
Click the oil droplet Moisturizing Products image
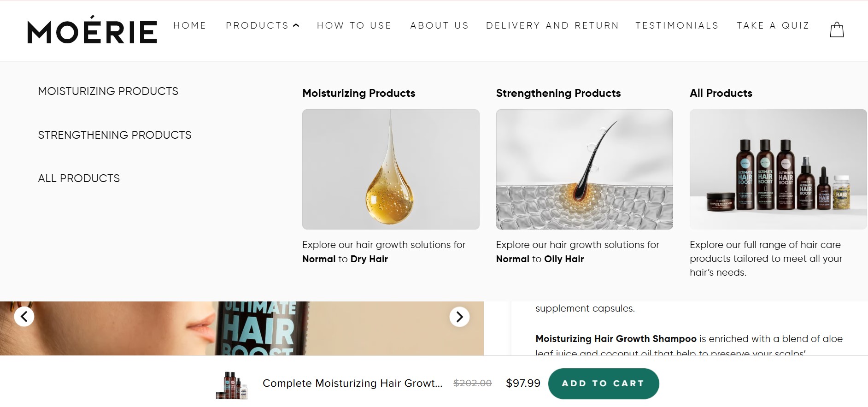click(391, 169)
